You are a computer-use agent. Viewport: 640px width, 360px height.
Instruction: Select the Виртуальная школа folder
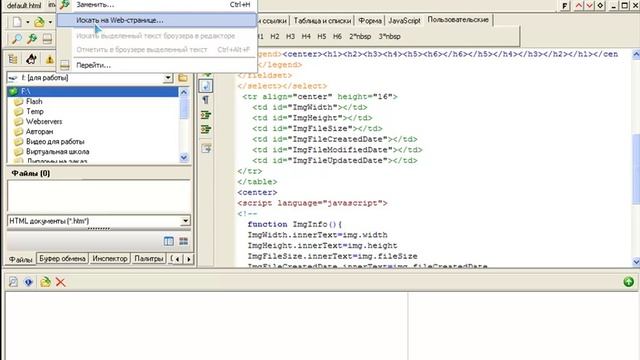[x=58, y=151]
